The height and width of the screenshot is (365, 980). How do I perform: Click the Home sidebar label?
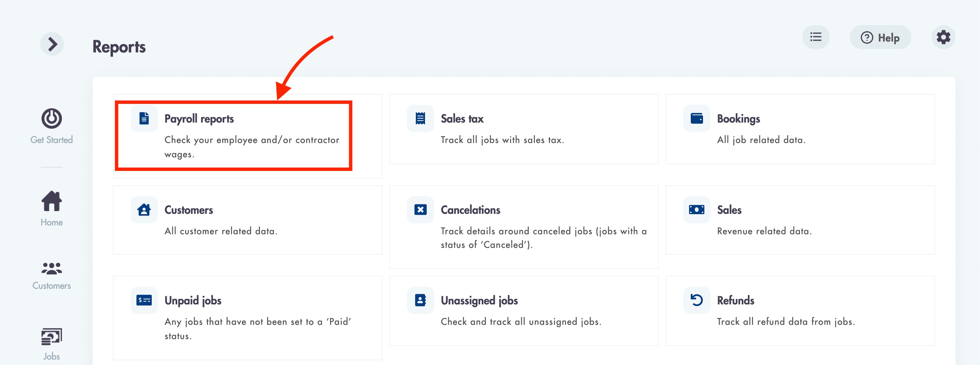(x=52, y=222)
